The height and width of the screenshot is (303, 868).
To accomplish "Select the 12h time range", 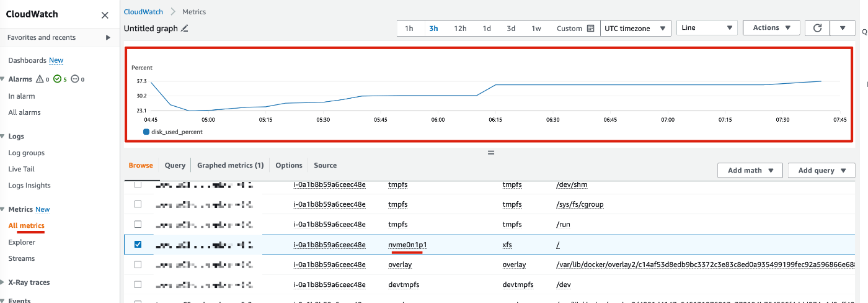I will click(x=460, y=29).
